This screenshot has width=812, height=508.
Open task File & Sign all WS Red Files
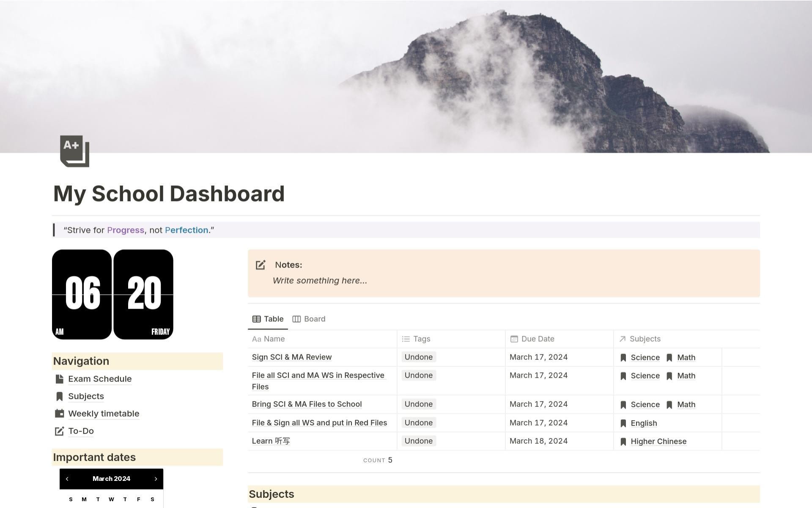319,422
